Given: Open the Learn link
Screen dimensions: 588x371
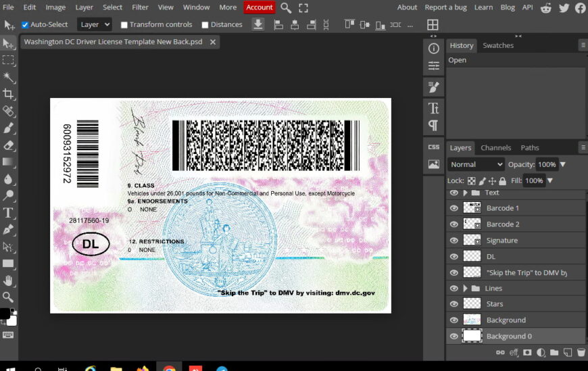Looking at the screenshot, I should coord(483,7).
